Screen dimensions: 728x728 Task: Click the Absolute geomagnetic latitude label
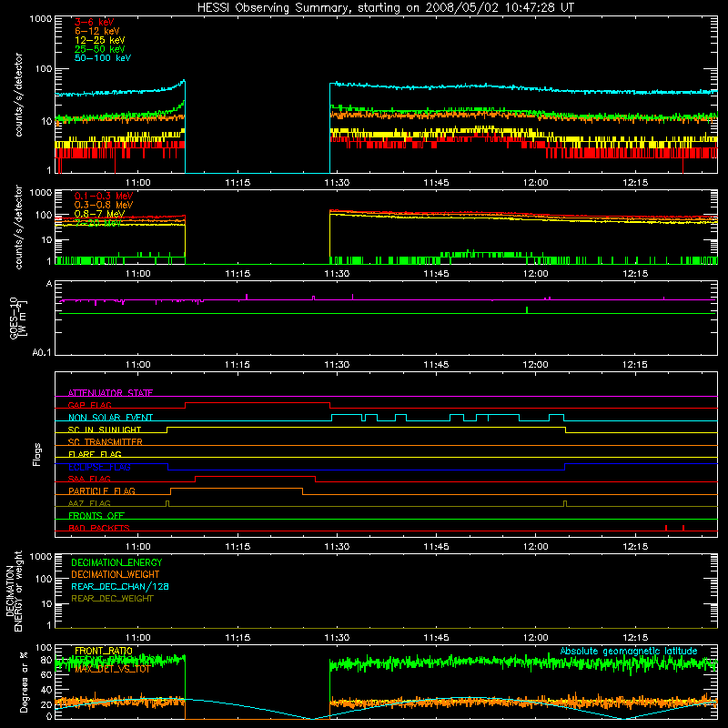click(629, 652)
